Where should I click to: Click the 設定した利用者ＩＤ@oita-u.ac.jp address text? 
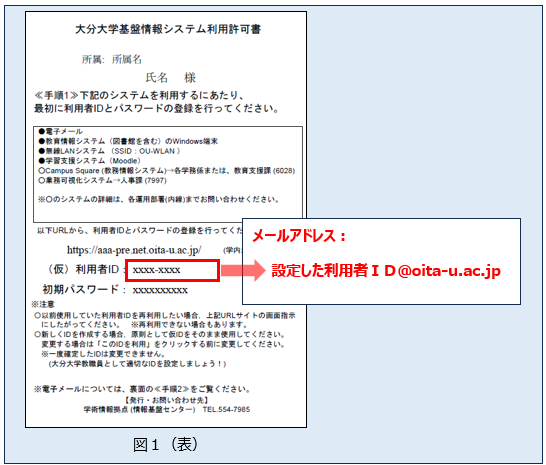(386, 271)
